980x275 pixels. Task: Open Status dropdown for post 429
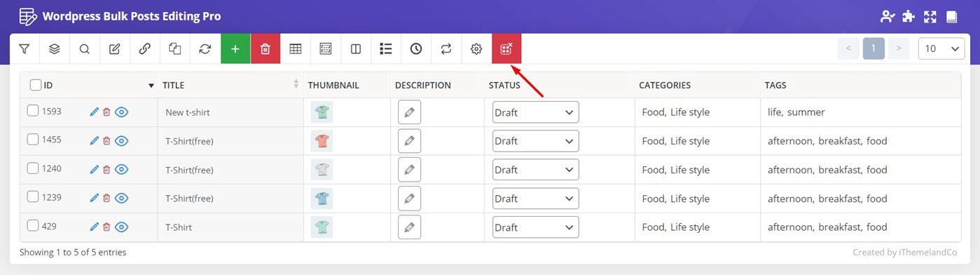pyautogui.click(x=536, y=227)
